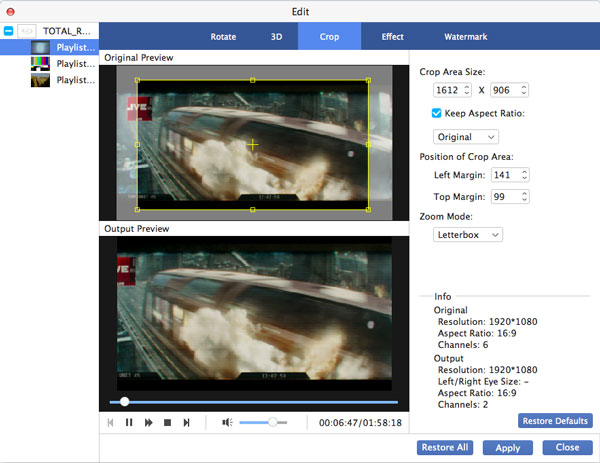Image resolution: width=600 pixels, height=463 pixels.
Task: Select the color bars Playlist thumbnail
Action: tap(40, 64)
